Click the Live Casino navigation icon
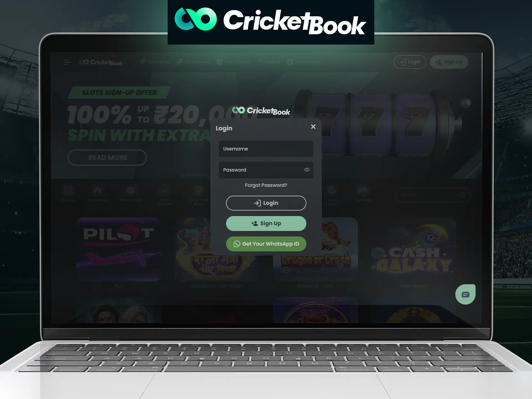 [219, 62]
